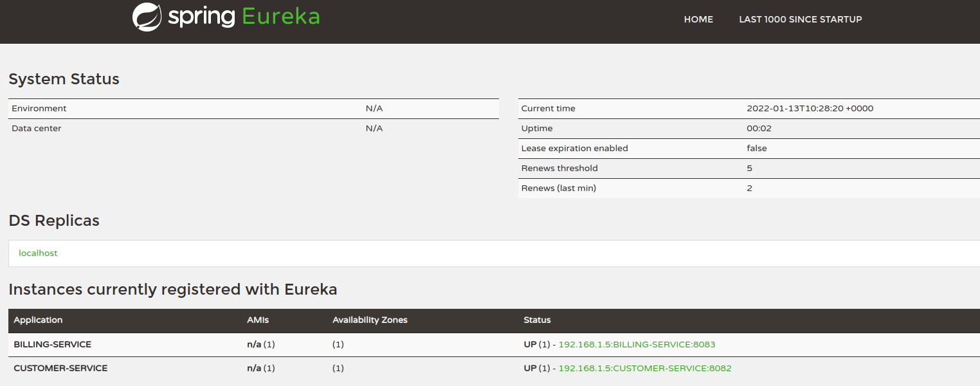Click the System Status heading
This screenshot has height=386, width=980.
click(x=64, y=79)
